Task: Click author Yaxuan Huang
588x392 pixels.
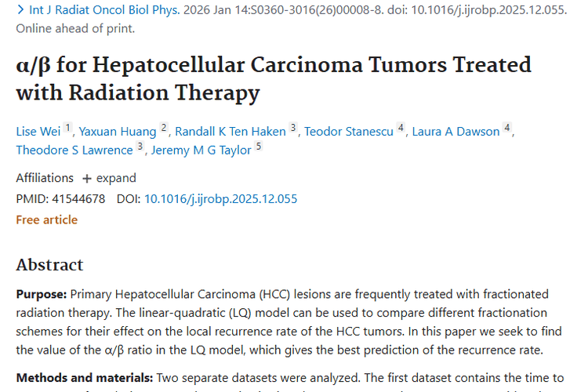Action: [x=118, y=131]
